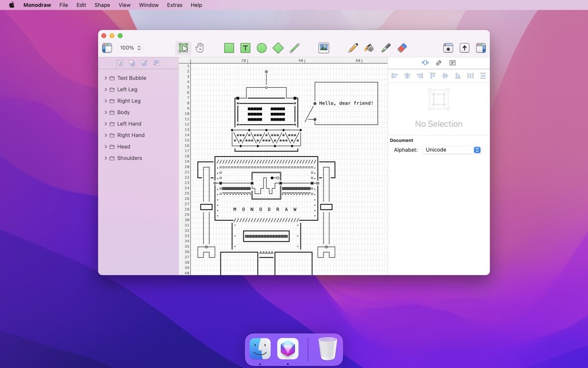Select the Diamond shape tool
The width and height of the screenshot is (588, 368).
point(278,48)
